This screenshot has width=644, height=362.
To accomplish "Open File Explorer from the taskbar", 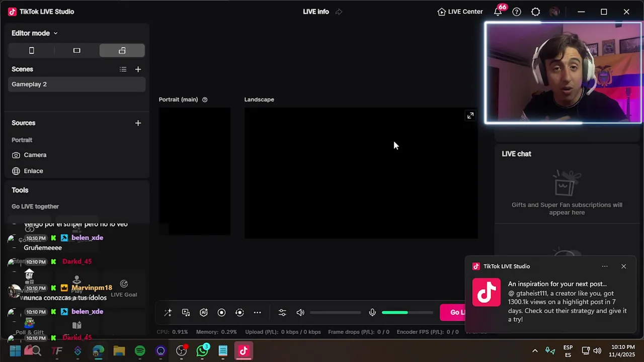I will click(x=119, y=350).
